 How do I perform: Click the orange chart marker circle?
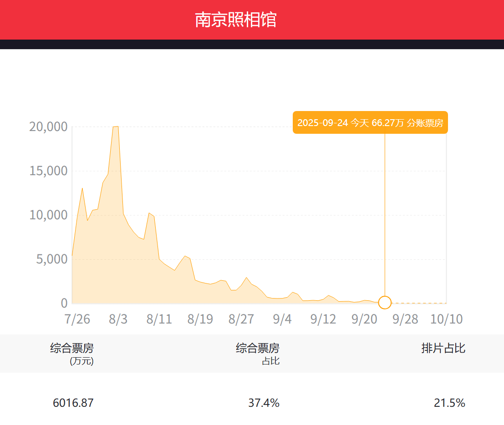pos(384,302)
